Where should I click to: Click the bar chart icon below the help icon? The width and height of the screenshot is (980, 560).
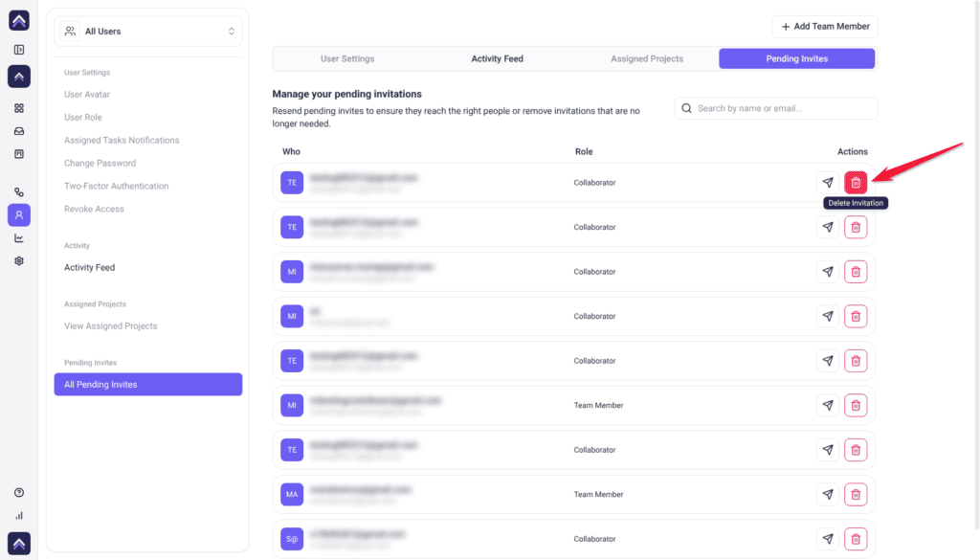(x=19, y=516)
